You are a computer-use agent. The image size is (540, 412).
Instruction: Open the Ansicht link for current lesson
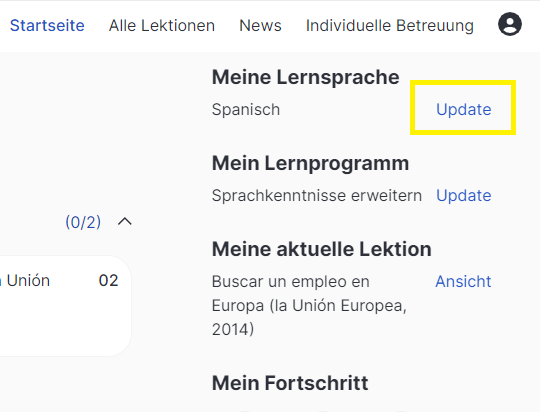pyautogui.click(x=463, y=281)
